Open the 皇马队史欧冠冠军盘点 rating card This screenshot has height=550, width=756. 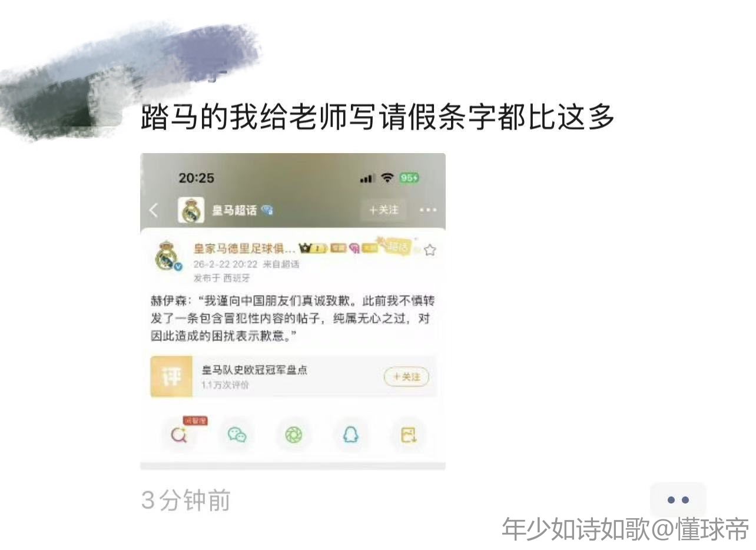(x=293, y=377)
